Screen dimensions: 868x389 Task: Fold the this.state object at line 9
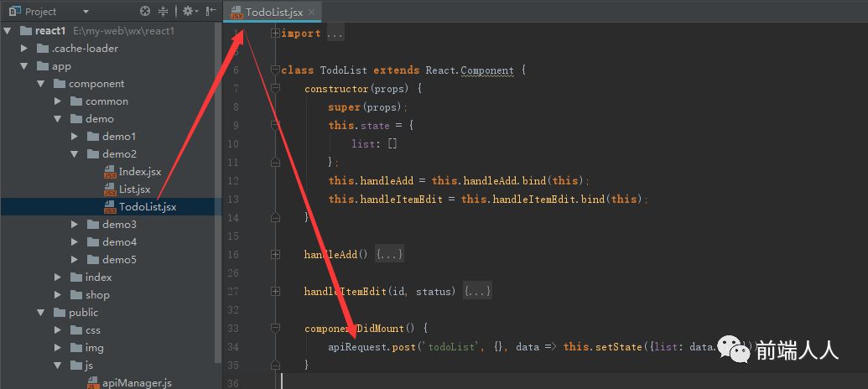pos(275,125)
